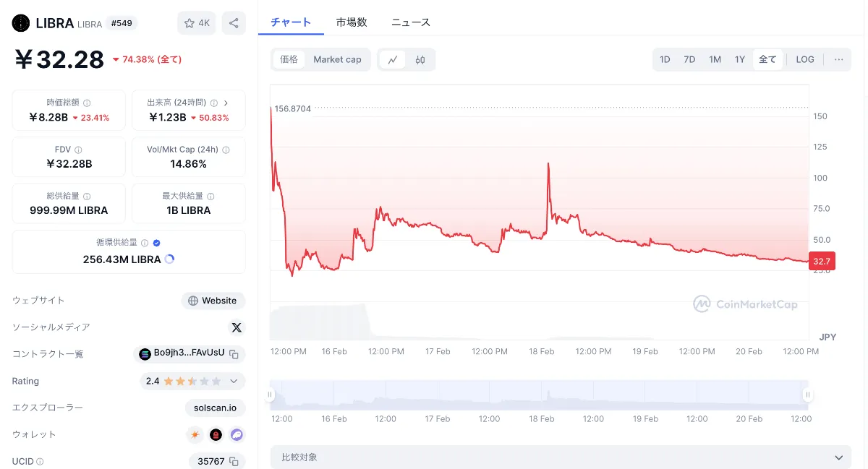868x469 pixels.
Task: Open the Phantom wallet icon
Action: (x=237, y=434)
